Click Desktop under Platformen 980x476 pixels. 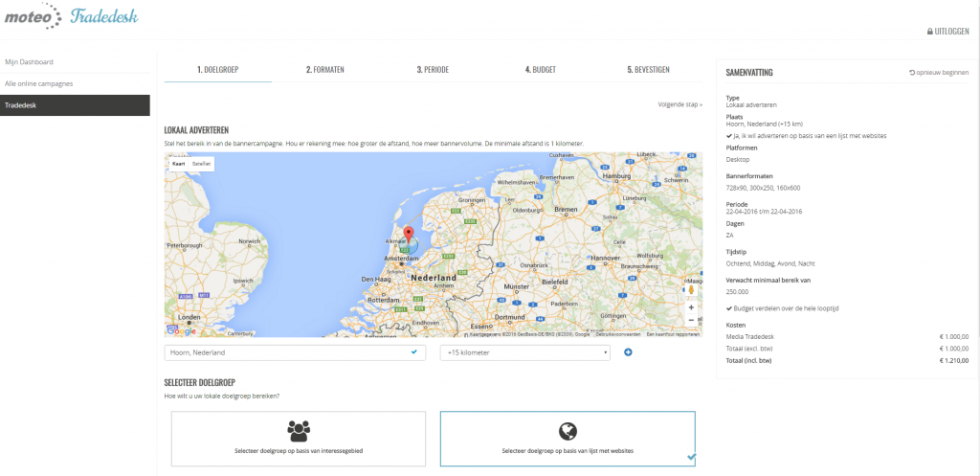click(x=736, y=160)
